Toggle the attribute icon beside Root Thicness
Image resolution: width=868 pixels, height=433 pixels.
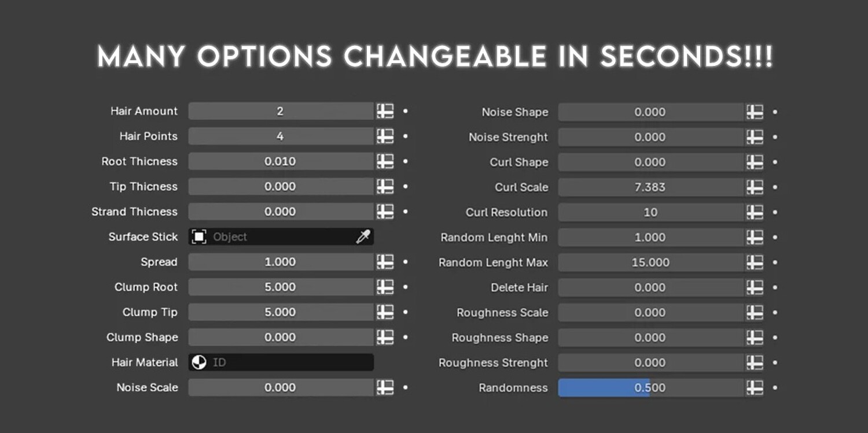pyautogui.click(x=385, y=161)
